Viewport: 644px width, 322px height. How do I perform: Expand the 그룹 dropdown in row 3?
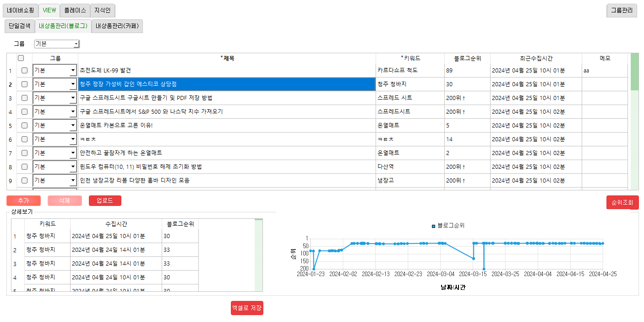[x=73, y=98]
